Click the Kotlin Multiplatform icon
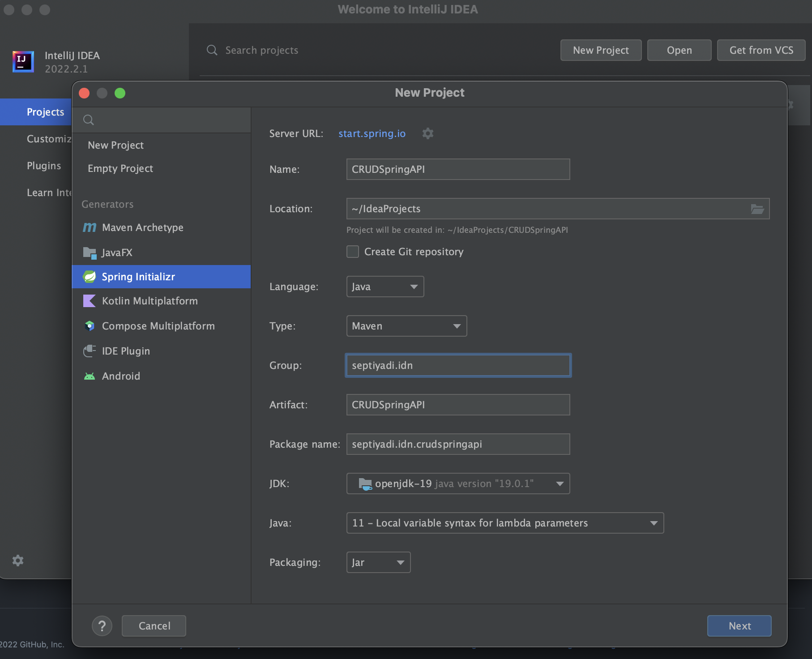The height and width of the screenshot is (659, 812). tap(90, 301)
